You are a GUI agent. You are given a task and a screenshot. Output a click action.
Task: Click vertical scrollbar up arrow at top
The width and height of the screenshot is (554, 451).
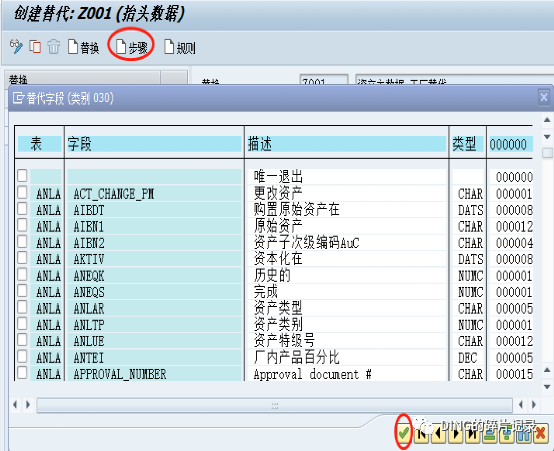547,120
